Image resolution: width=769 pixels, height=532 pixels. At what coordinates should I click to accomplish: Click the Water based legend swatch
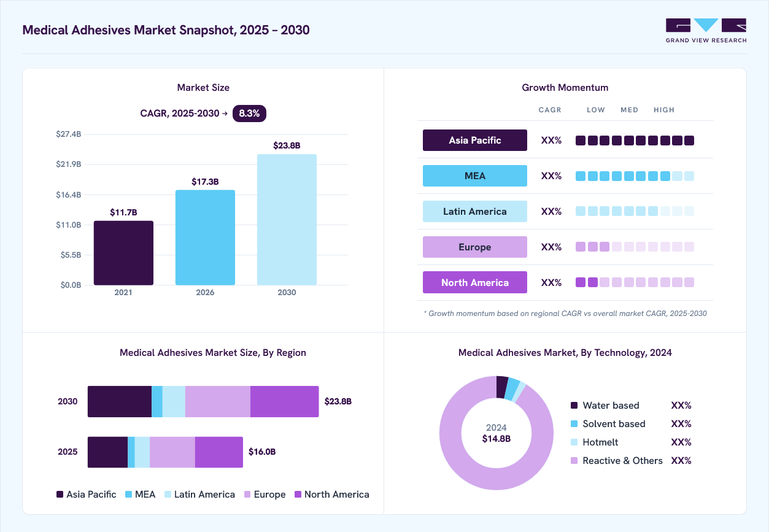[574, 406]
